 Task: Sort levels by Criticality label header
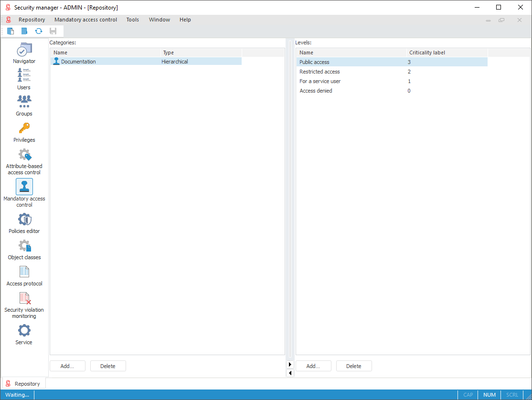pos(447,53)
